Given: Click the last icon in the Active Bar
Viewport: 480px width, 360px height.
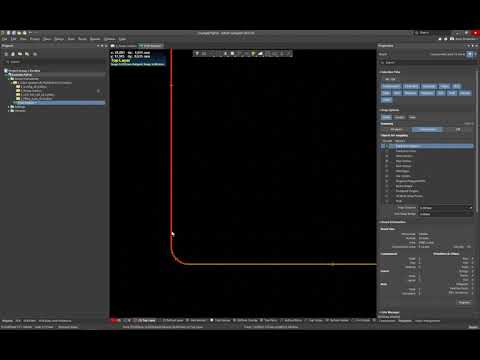Looking at the screenshot, I should [x=289, y=53].
